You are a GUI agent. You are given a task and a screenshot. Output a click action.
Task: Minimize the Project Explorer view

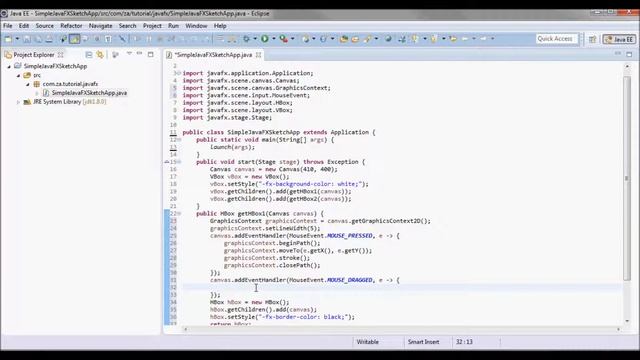[x=140, y=54]
